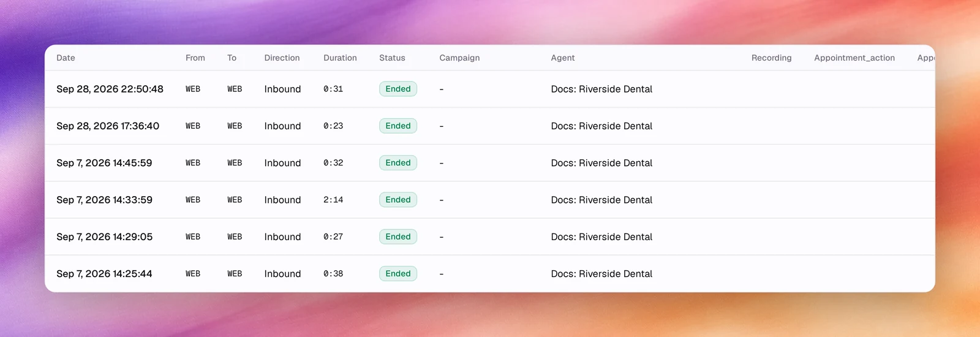Click Ended badge in 14:45:59 row
980x337 pixels.
(x=398, y=163)
